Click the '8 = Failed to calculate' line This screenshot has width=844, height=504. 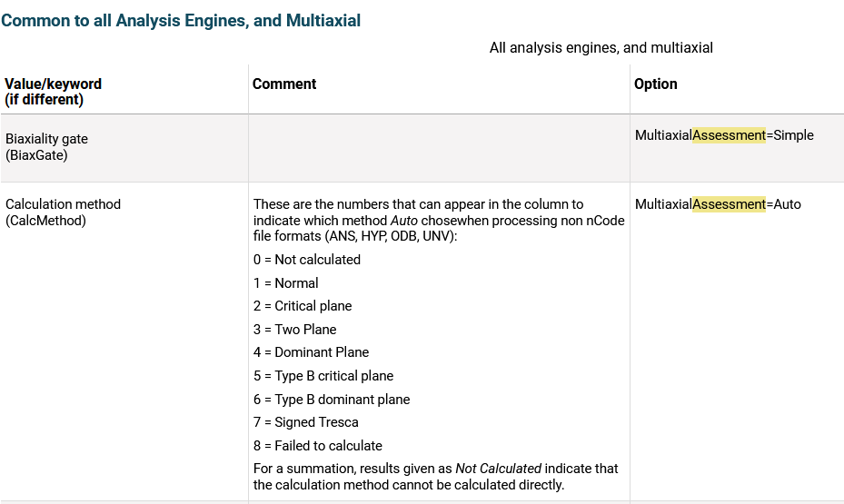point(318,446)
